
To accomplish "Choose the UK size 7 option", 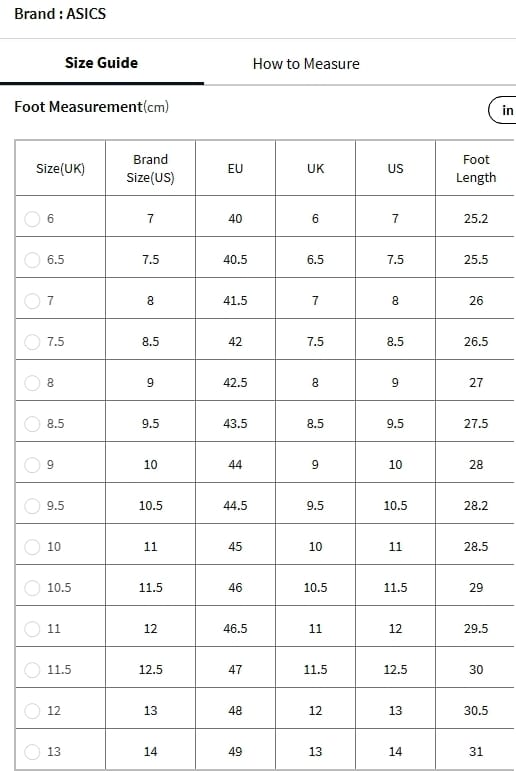I will click(x=32, y=300).
